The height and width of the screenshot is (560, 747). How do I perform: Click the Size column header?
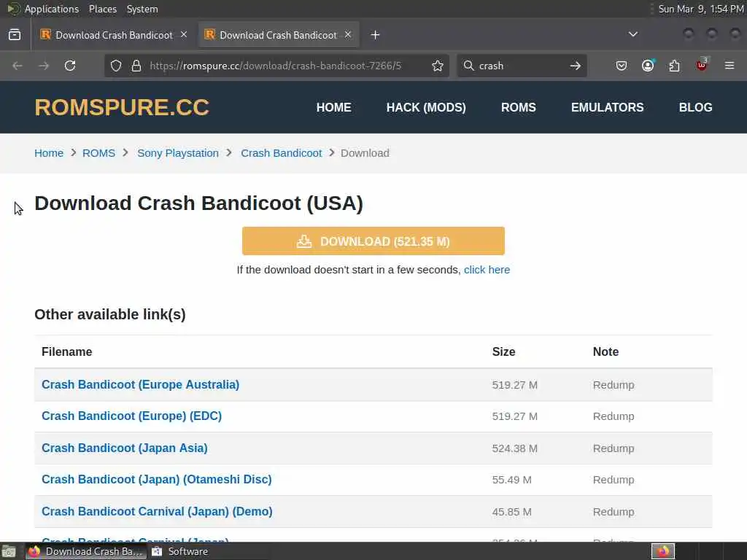pyautogui.click(x=503, y=352)
